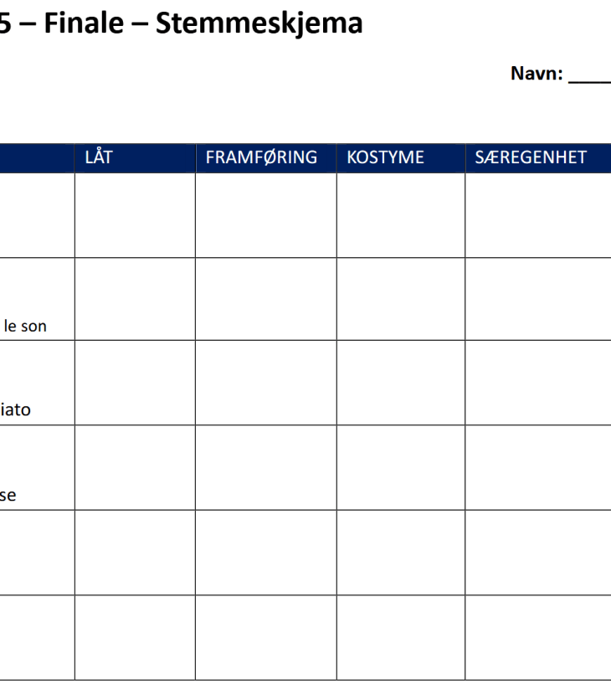Click the text 'le son' in the first column
The height and width of the screenshot is (700, 611).
(x=25, y=327)
